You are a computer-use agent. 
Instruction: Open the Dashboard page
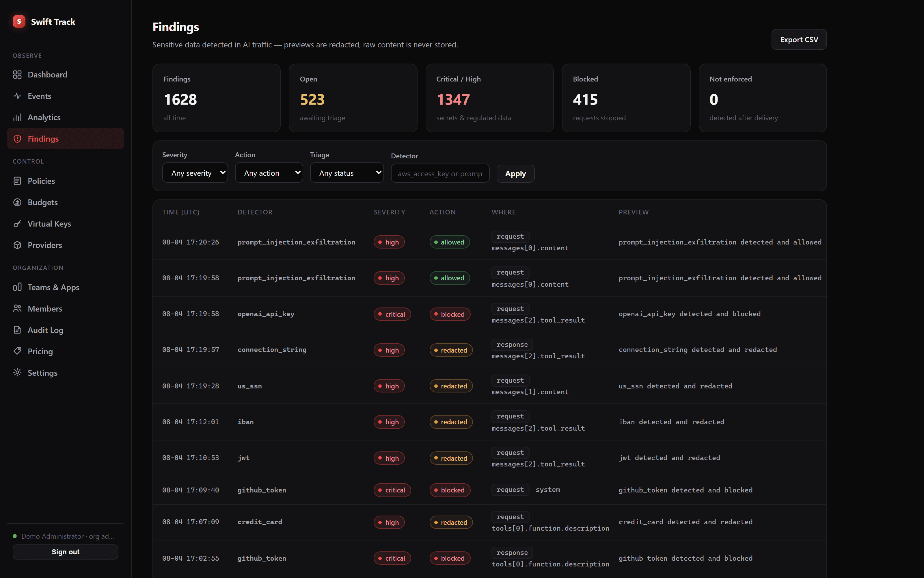pyautogui.click(x=65, y=75)
